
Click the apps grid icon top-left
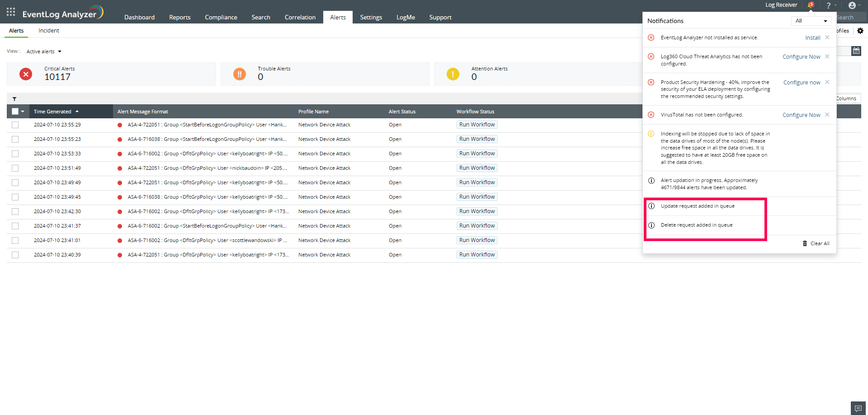coord(10,12)
